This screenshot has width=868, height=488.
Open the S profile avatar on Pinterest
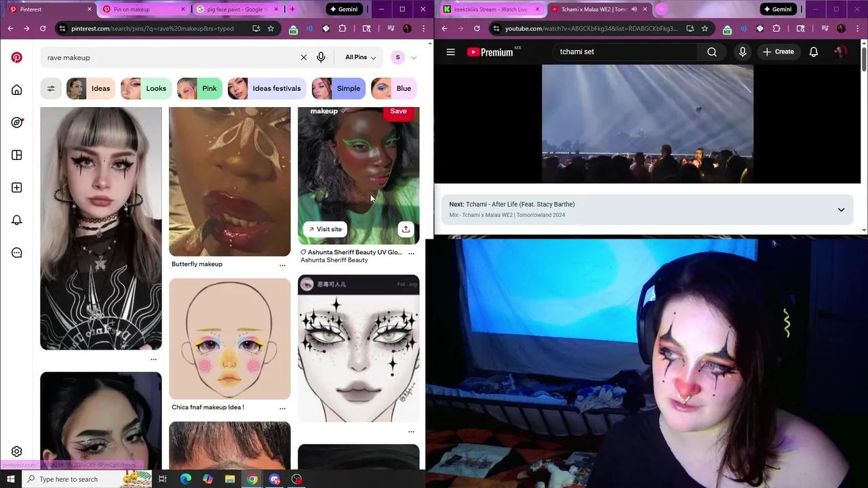coord(398,58)
